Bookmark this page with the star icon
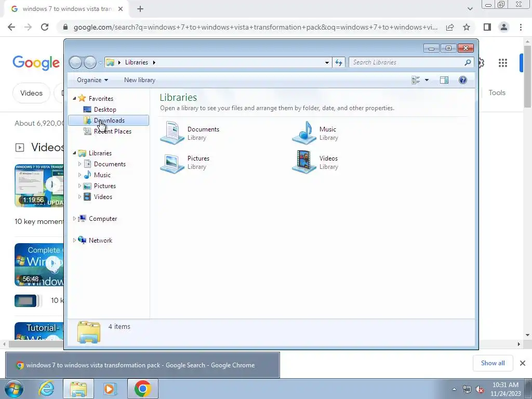 coord(467,27)
